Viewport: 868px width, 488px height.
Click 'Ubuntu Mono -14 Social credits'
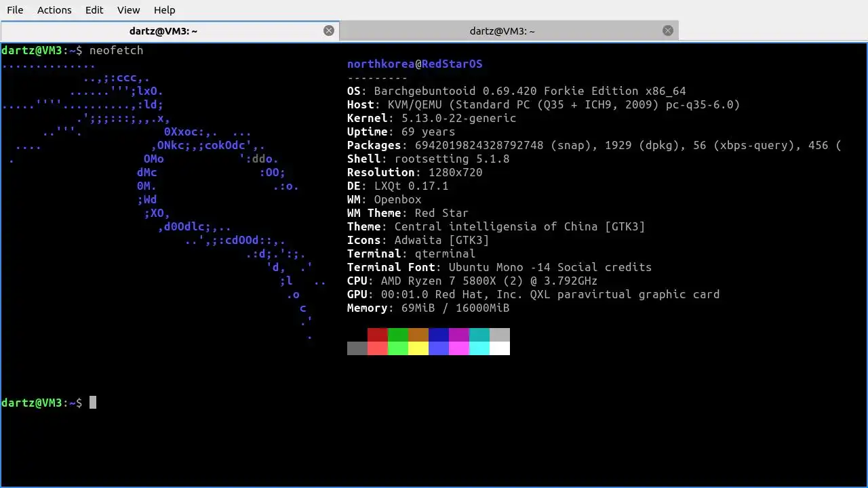click(x=550, y=267)
